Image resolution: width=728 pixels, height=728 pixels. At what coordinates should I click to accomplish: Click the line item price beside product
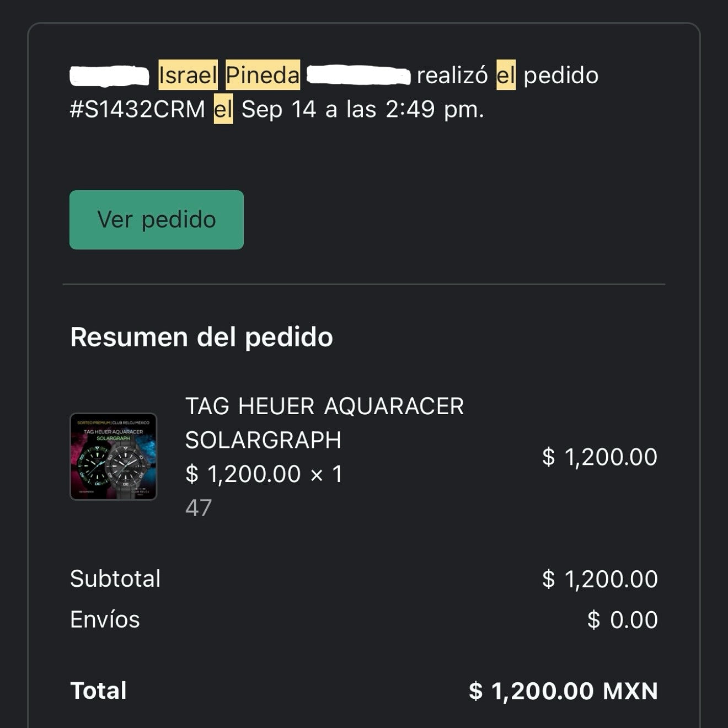(599, 457)
